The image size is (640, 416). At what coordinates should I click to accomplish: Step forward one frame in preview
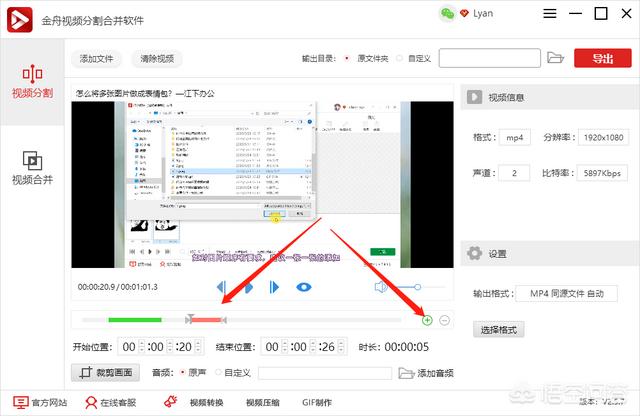pyautogui.click(x=274, y=287)
